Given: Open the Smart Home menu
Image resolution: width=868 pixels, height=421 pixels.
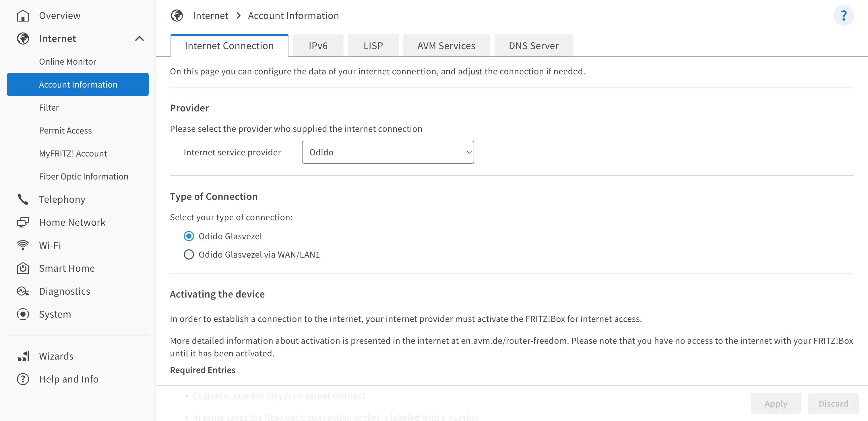Looking at the screenshot, I should coord(77,268).
